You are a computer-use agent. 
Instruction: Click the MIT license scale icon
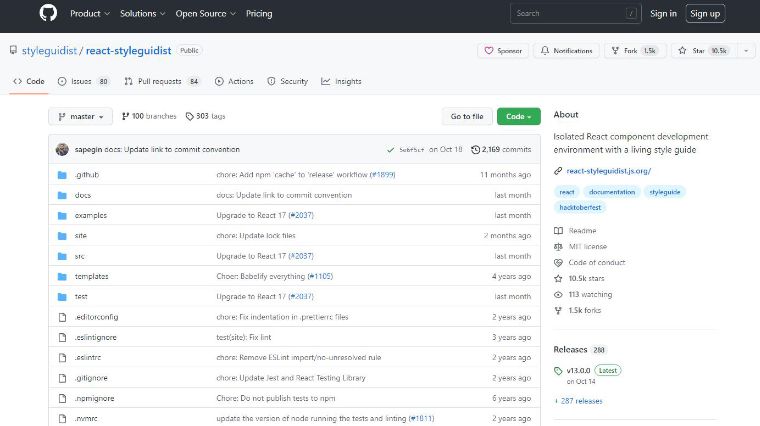[558, 247]
